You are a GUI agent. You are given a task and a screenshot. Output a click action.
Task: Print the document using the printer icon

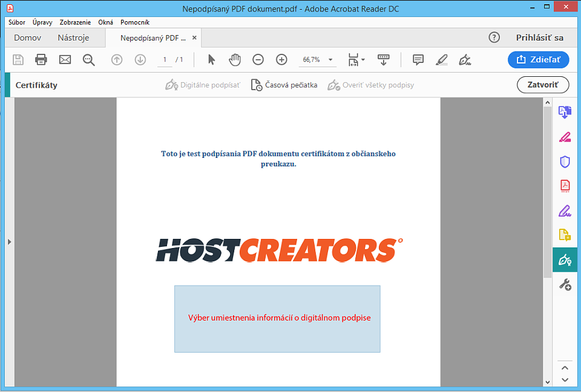[41, 60]
